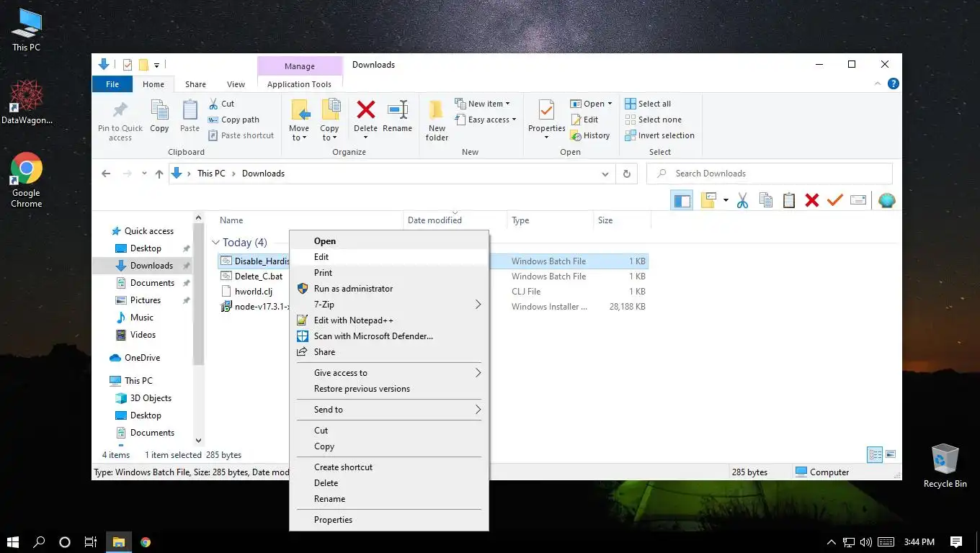Open the Easy access dropdown

(x=486, y=120)
